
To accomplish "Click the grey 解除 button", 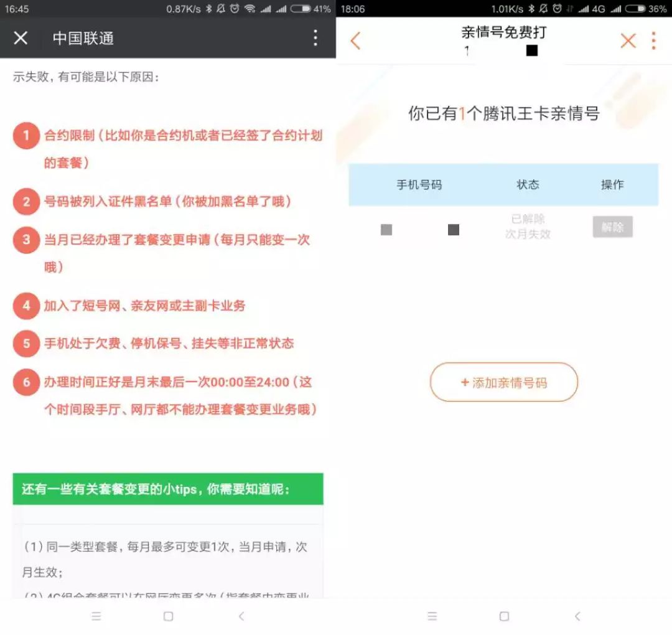I will (612, 227).
